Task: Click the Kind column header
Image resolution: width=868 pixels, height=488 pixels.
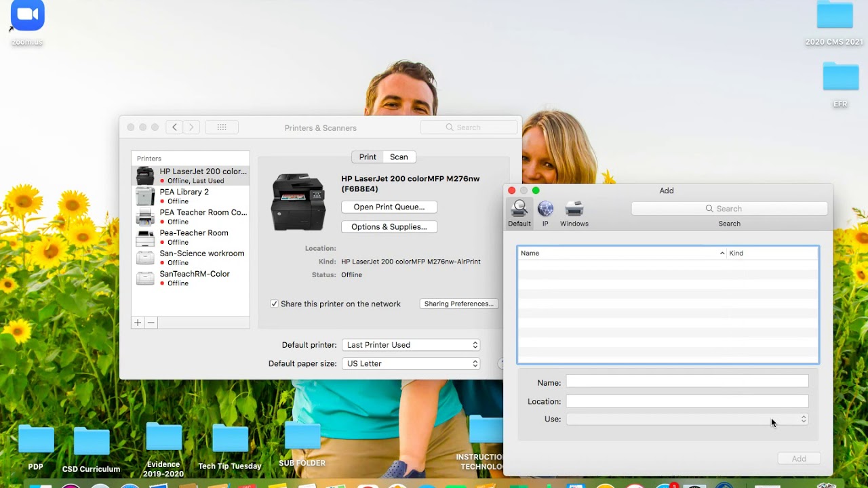Action: [772, 253]
